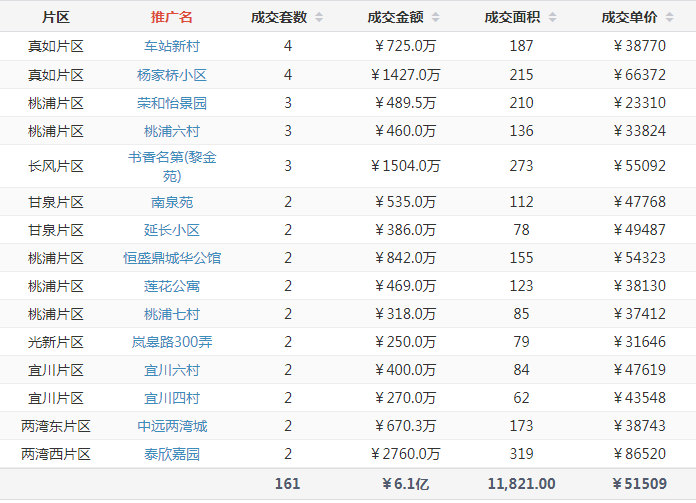The image size is (696, 503).
Task: Click the ¥1427.0万 amount cell
Action: pos(405,75)
